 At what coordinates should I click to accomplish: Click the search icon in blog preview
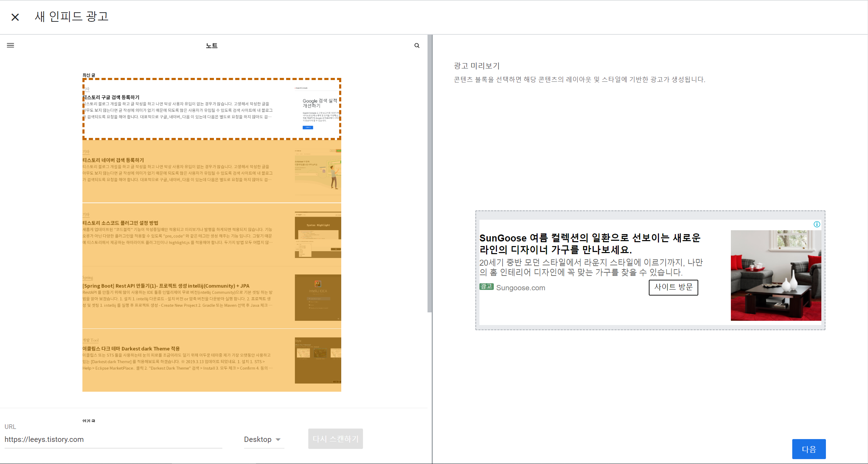pos(417,46)
